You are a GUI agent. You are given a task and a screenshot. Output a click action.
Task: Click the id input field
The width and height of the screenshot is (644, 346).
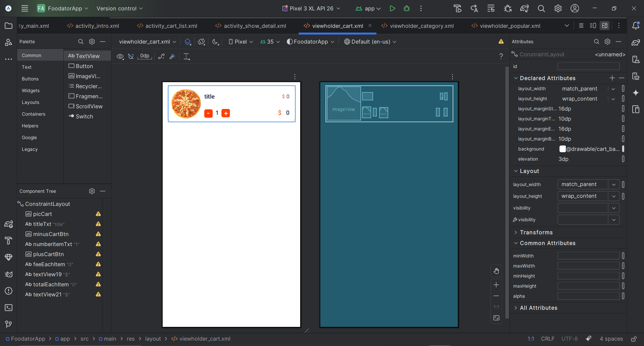(x=588, y=66)
